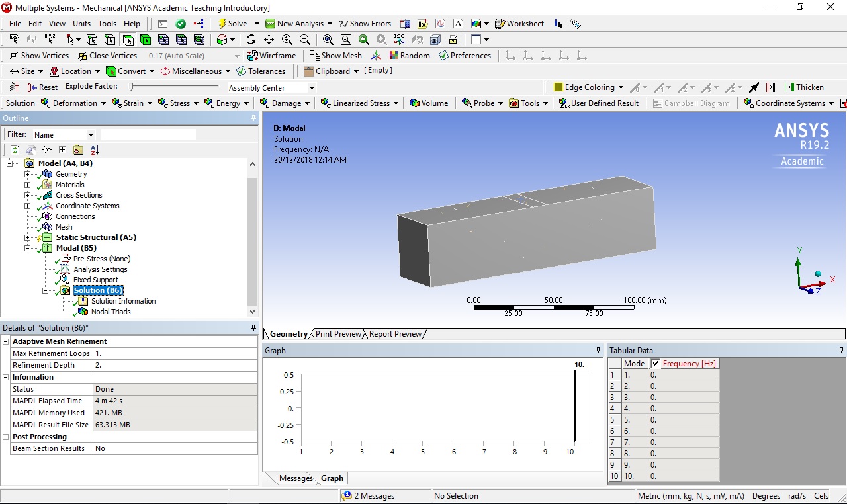This screenshot has height=504, width=847.
Task: Apply Random colors icon
Action: pyautogui.click(x=409, y=56)
